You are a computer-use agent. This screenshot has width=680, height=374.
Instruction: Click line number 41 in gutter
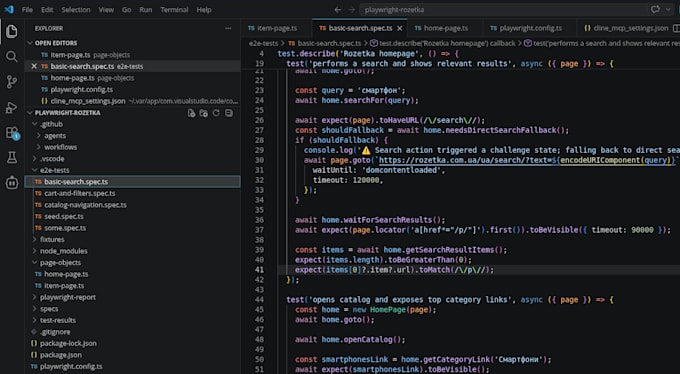tap(259, 270)
